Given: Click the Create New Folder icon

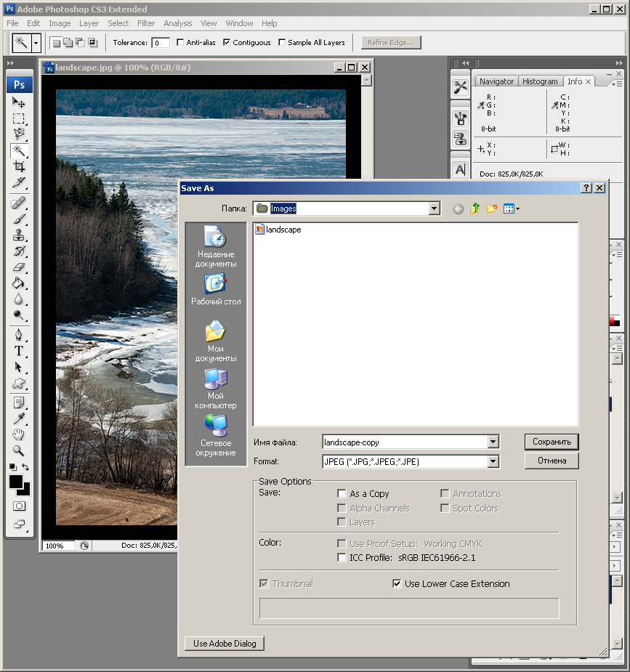Looking at the screenshot, I should (x=493, y=209).
